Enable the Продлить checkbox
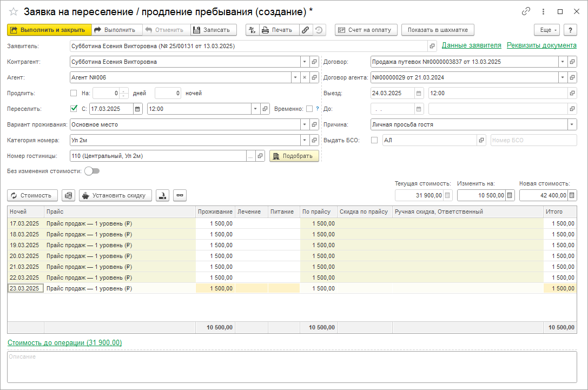This screenshot has width=588, height=390. click(74, 93)
